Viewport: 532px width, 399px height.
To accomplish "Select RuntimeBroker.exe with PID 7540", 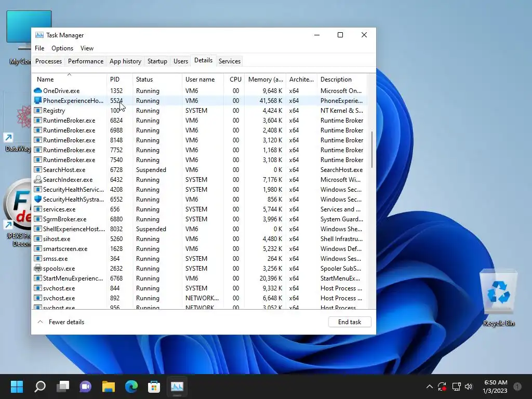I will [x=199, y=160].
